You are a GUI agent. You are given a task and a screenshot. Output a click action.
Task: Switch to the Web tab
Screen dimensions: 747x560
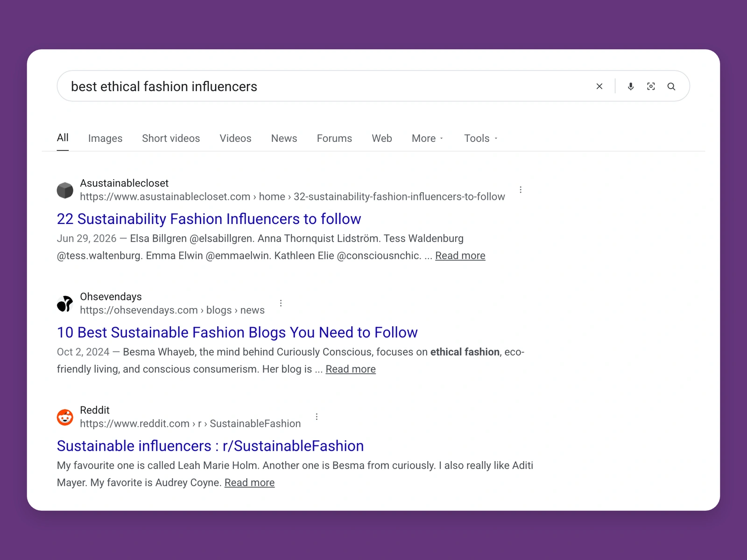382,139
